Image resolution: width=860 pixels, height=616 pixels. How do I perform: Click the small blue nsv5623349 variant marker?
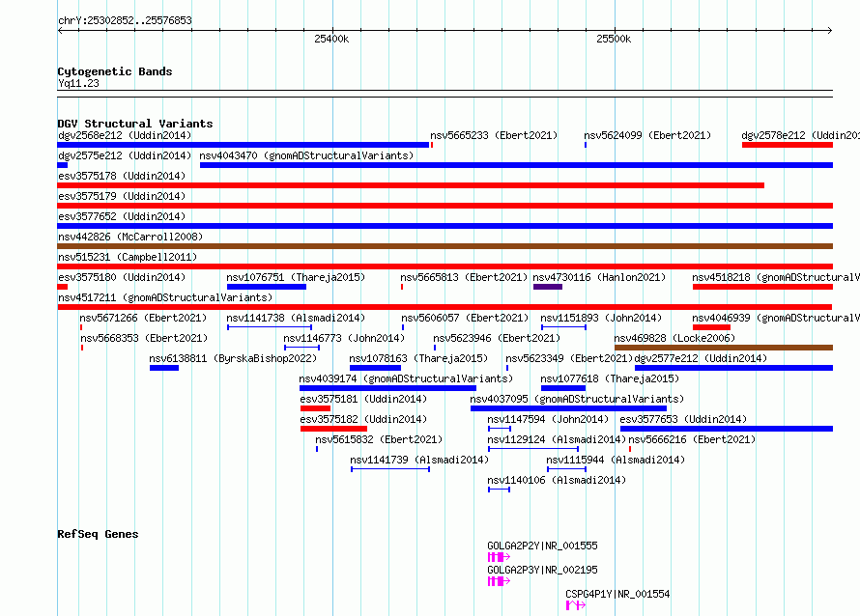507,368
